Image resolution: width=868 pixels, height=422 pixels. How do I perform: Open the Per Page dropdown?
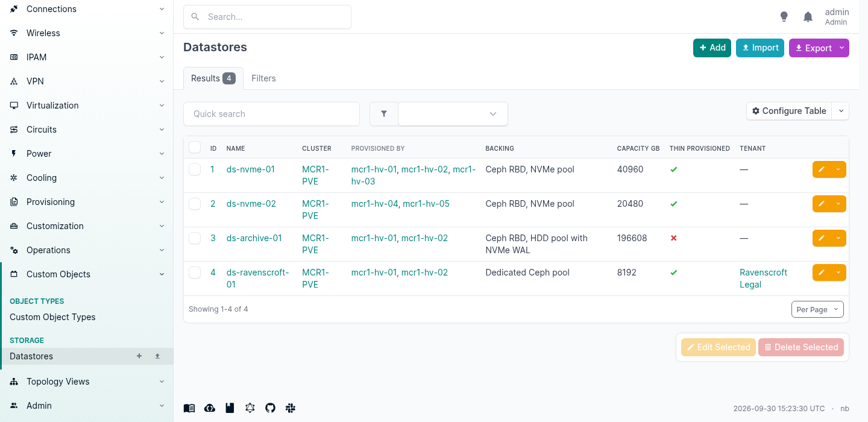[817, 309]
